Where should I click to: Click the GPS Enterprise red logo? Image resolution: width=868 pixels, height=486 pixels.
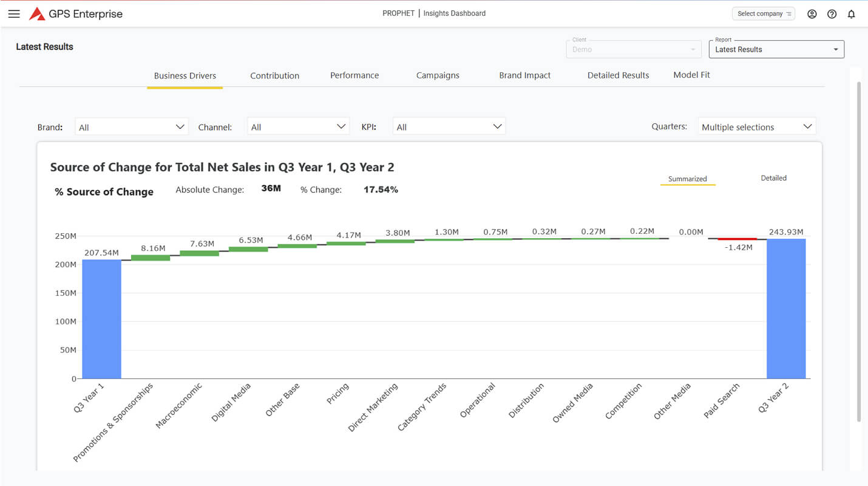[x=37, y=14]
